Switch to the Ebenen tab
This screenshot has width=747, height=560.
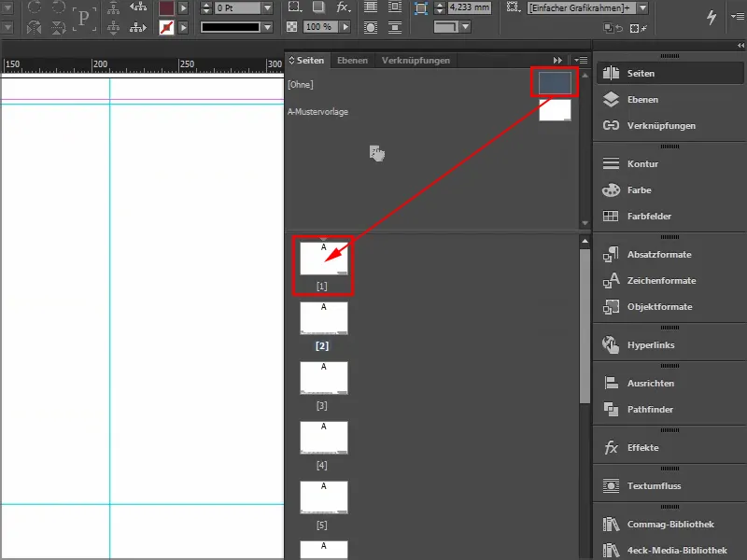352,61
